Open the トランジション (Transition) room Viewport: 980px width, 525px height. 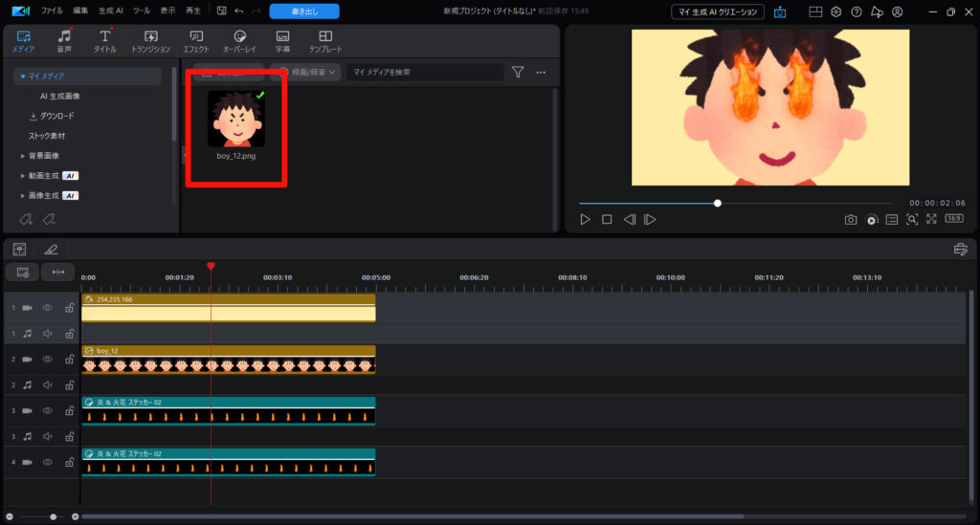pos(150,41)
